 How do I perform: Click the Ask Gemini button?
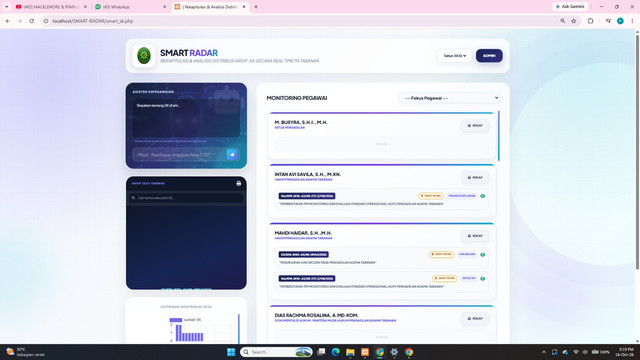tap(570, 7)
